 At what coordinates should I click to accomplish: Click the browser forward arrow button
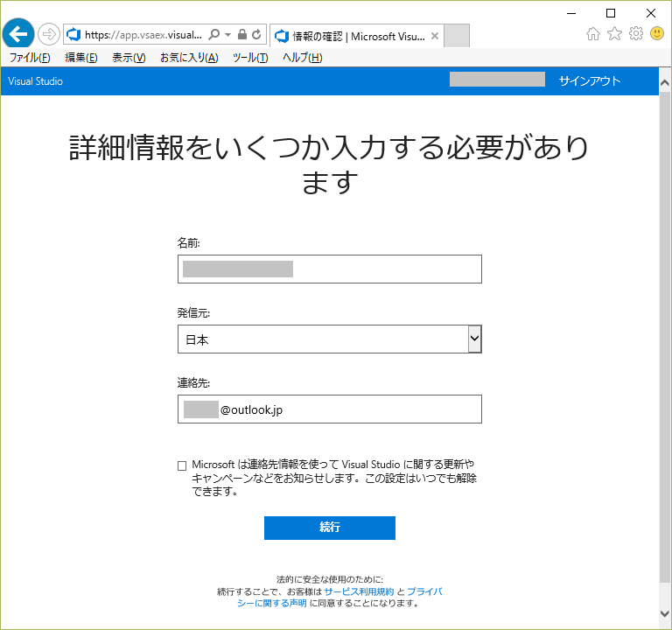click(x=48, y=34)
